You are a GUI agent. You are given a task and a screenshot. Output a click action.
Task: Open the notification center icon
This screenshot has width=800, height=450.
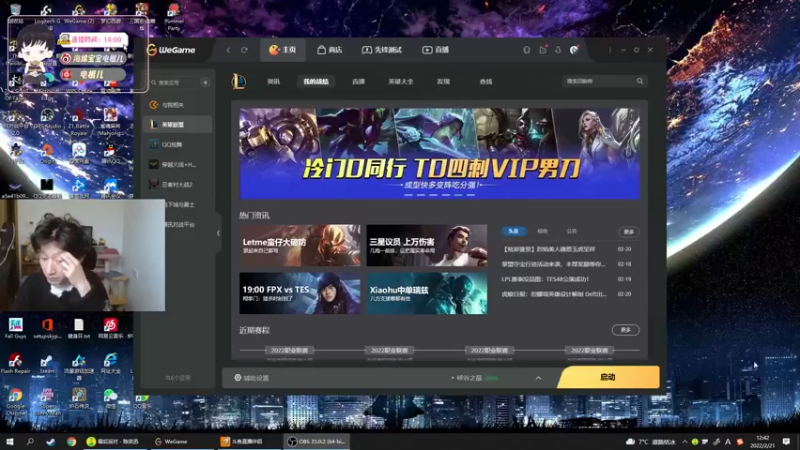[786, 442]
